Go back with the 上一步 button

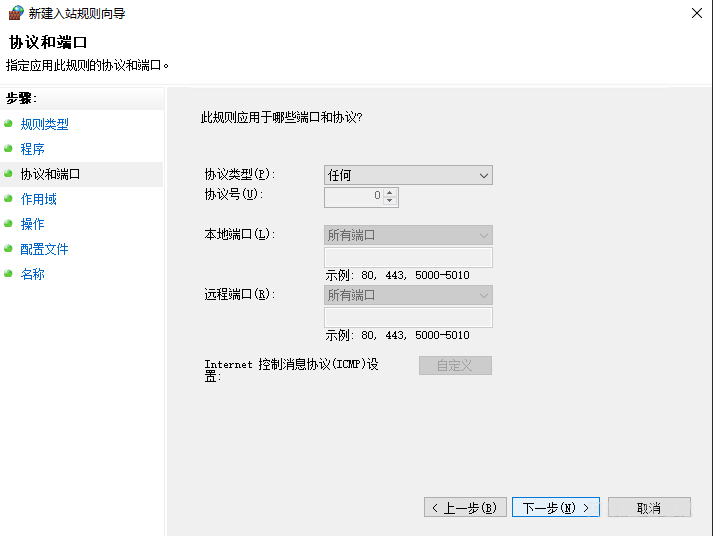tap(465, 508)
